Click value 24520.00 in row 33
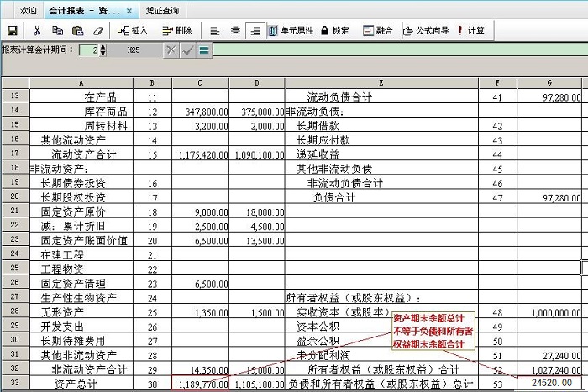Screen dimensions: 588x392 tap(549, 383)
